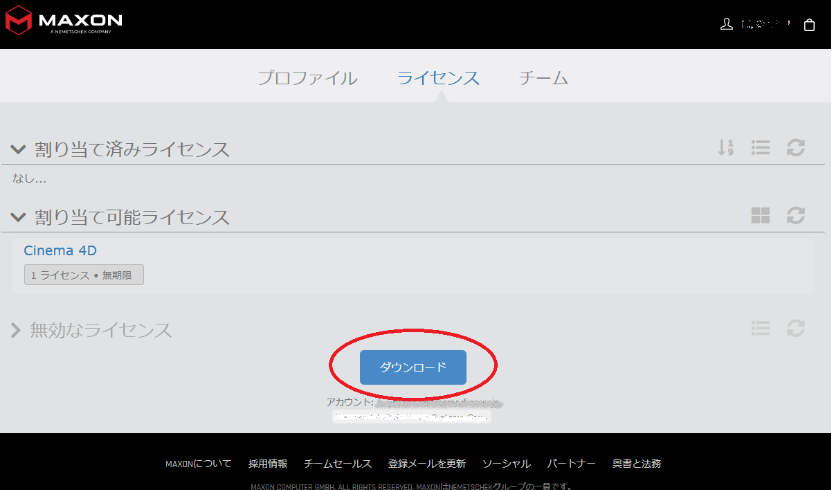
Task: Switch assigned licenses to list view
Action: [761, 147]
